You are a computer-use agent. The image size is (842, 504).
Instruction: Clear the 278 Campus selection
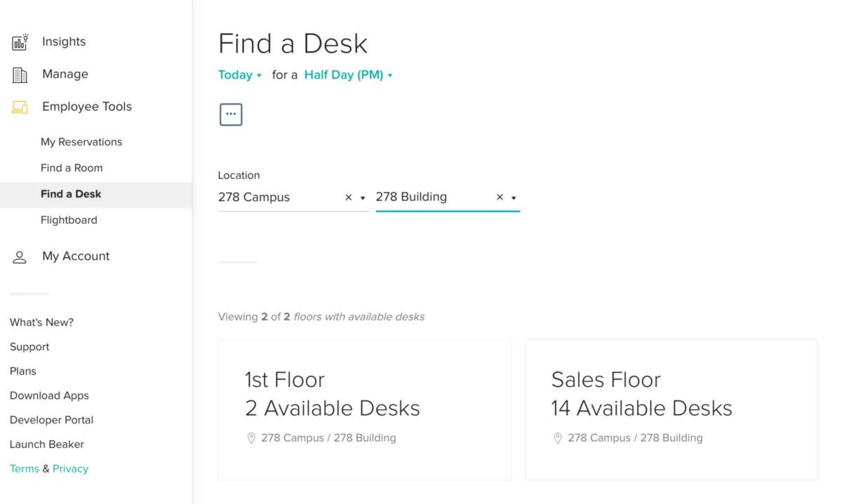click(x=349, y=198)
